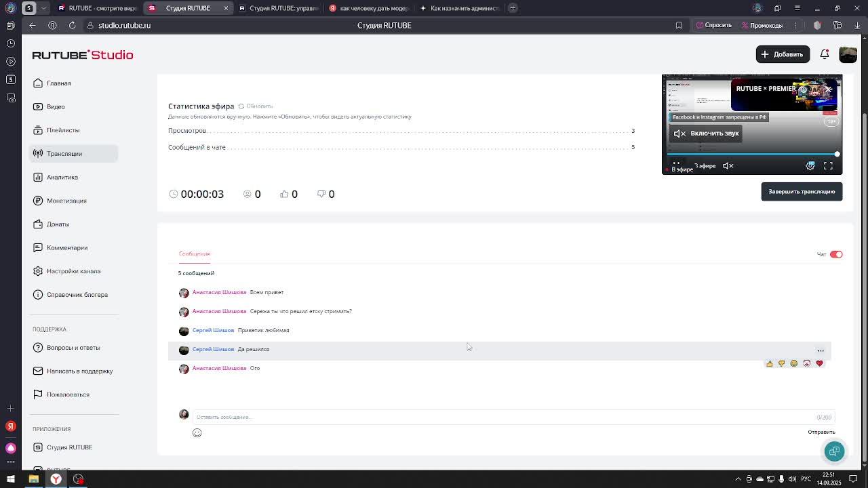Select the Сообщения tab
Screen dimensions: 868x488
[x=194, y=254]
